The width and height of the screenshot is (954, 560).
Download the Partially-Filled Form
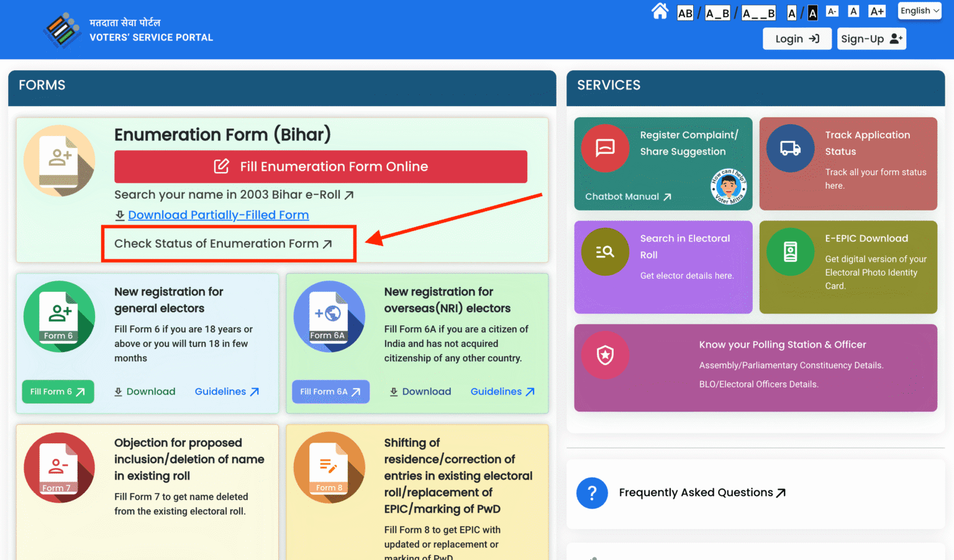(x=218, y=215)
